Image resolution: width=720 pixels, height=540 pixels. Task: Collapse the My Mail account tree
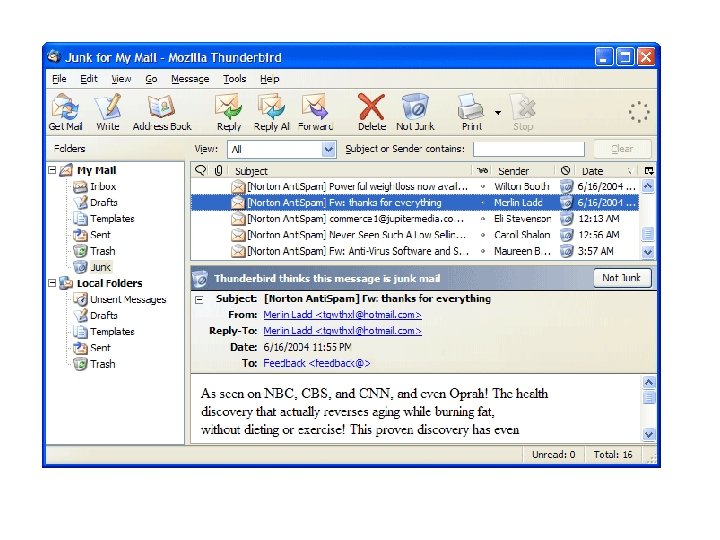(x=52, y=170)
